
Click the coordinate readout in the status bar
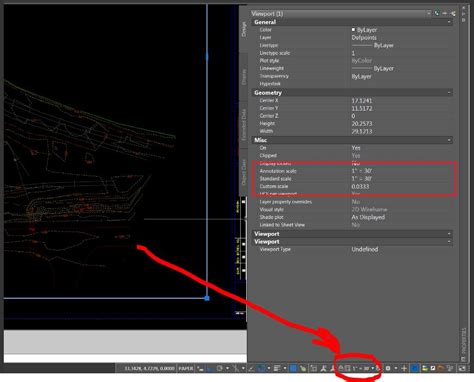point(149,368)
